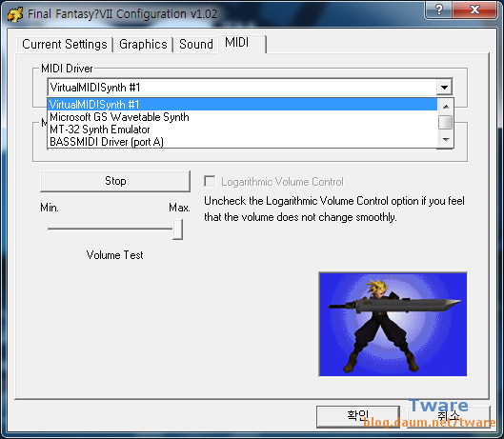Open the Current Settings tab

coord(65,45)
